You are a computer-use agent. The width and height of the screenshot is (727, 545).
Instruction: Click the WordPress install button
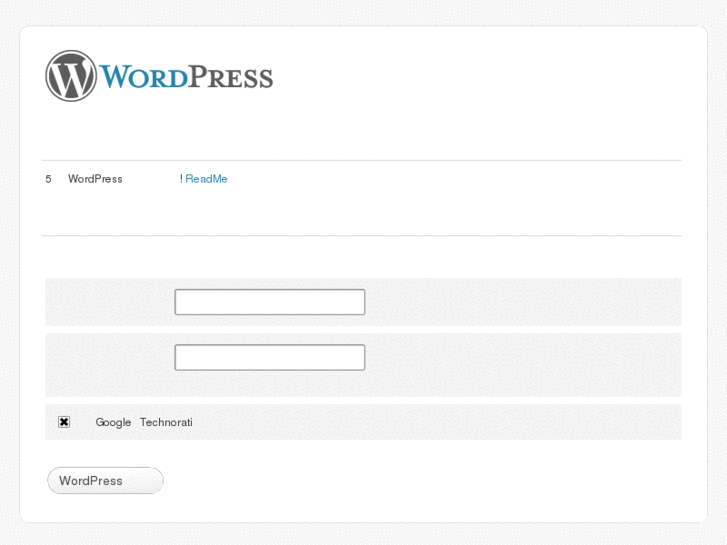[x=105, y=481]
